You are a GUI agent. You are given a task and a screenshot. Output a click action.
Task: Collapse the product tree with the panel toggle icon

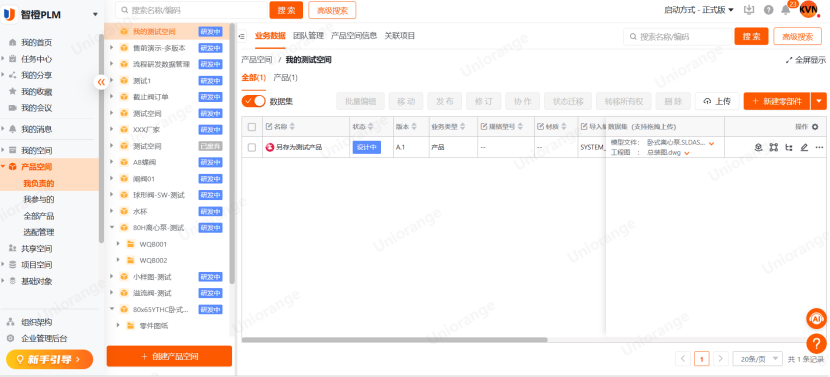coord(242,36)
